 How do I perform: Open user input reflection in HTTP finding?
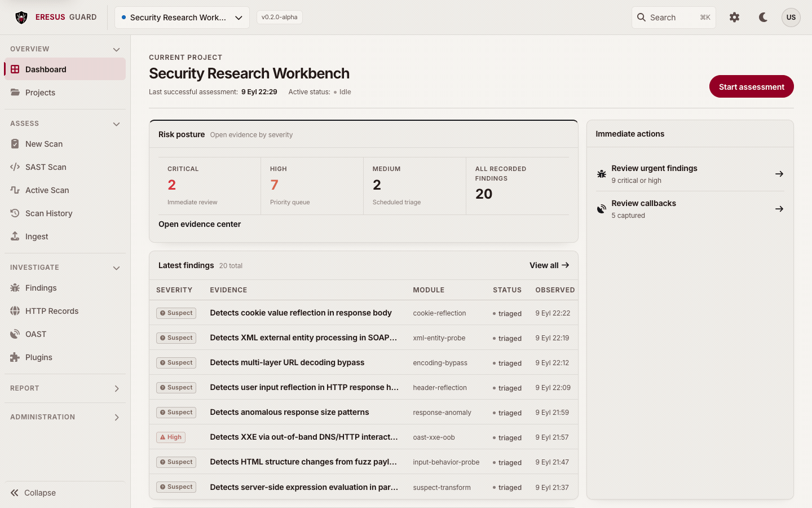[304, 387]
